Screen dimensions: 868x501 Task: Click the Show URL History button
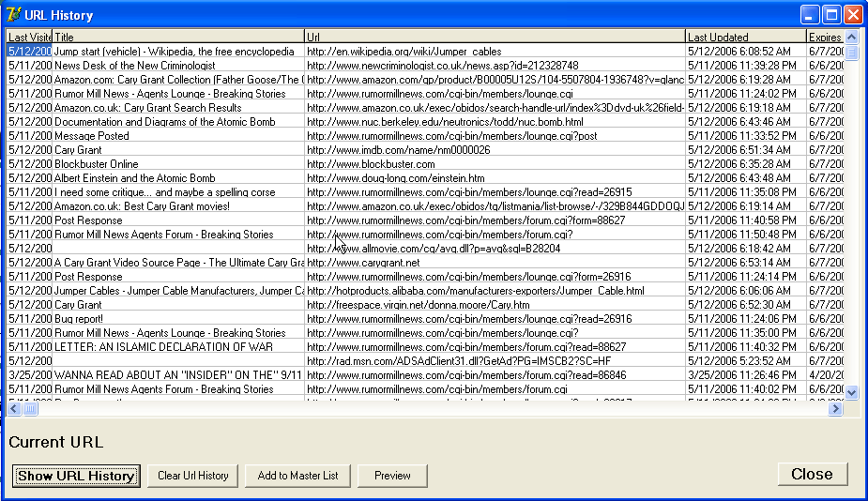[x=76, y=476]
